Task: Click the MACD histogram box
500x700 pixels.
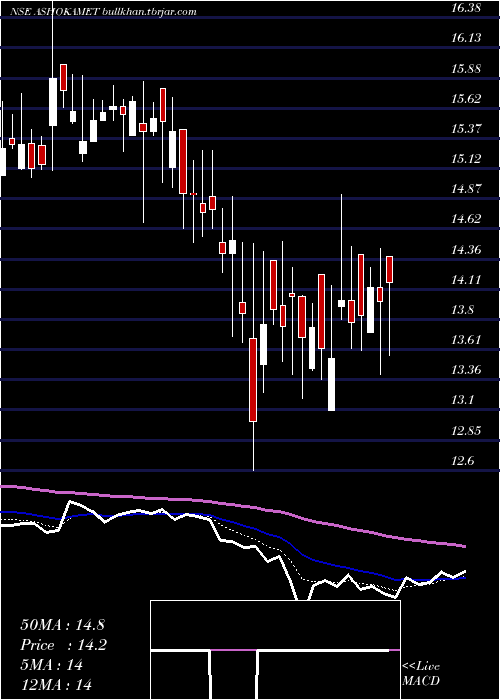Action: [275, 650]
